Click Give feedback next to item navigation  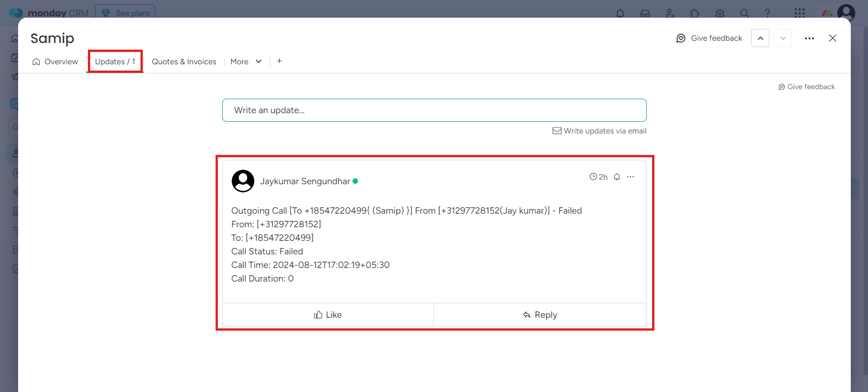709,38
